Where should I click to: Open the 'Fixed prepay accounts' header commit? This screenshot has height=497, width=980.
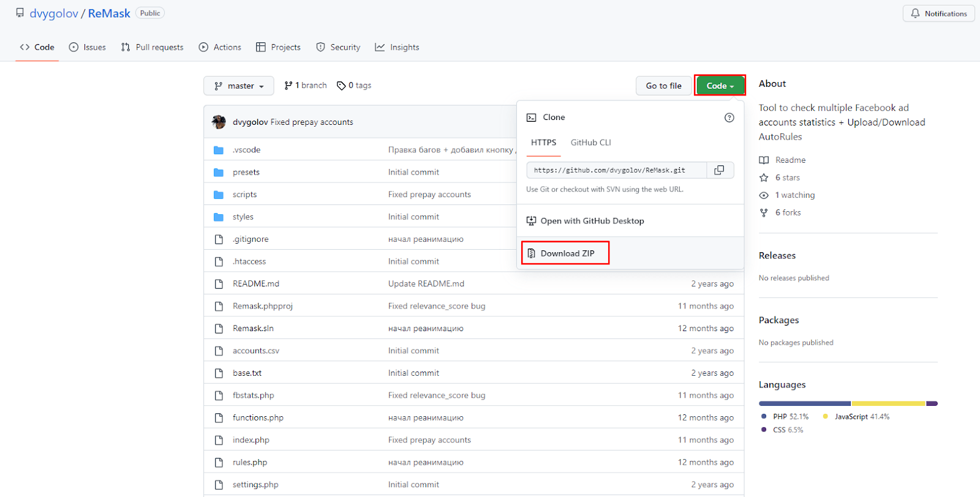312,122
